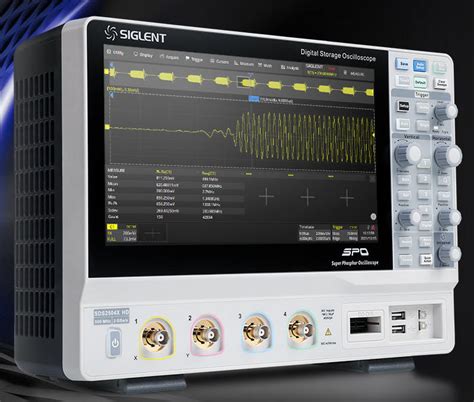Select the Pk-Pk row in measure table
Image resolution: width=474 pixels, height=402 pixels.
[x=175, y=204]
